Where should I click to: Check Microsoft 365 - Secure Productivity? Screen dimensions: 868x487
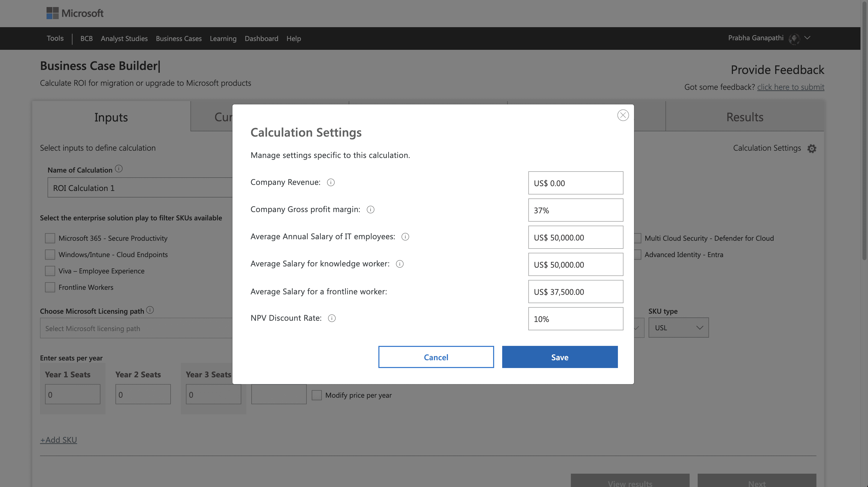coord(50,238)
